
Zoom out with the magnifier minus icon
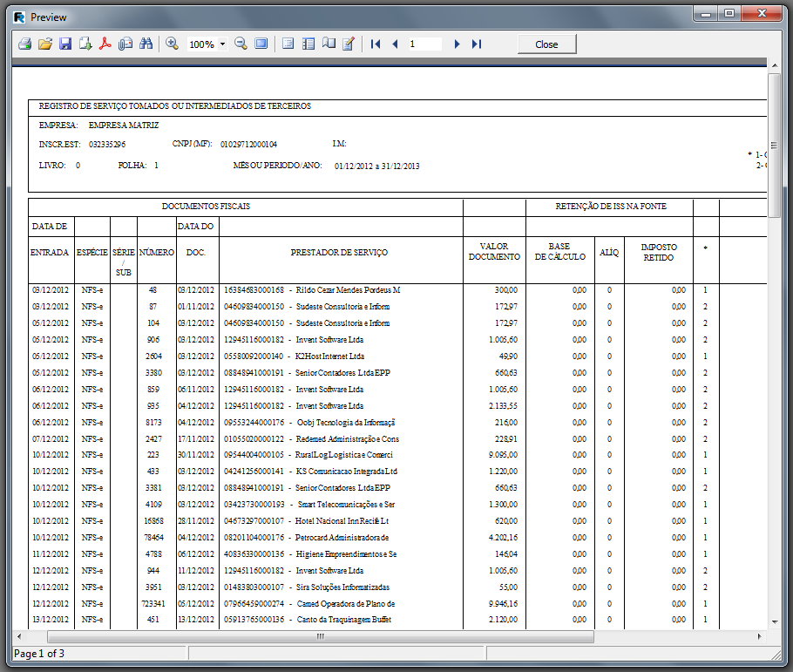pyautogui.click(x=241, y=44)
